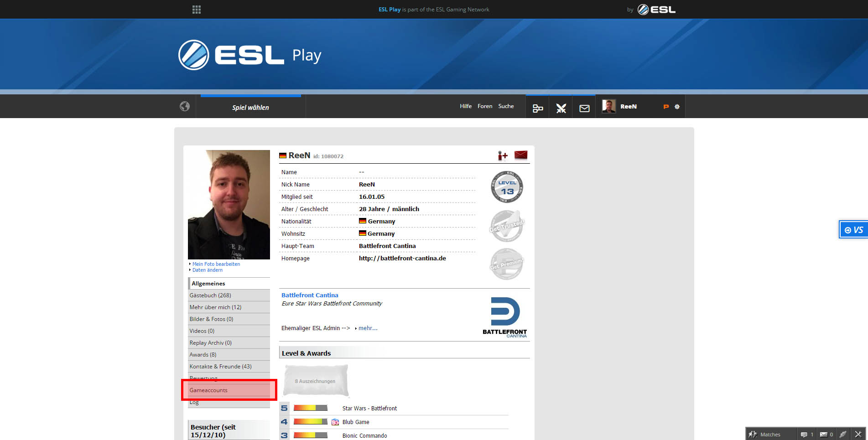Click the ESL Play header logo
868x440 pixels.
point(249,55)
